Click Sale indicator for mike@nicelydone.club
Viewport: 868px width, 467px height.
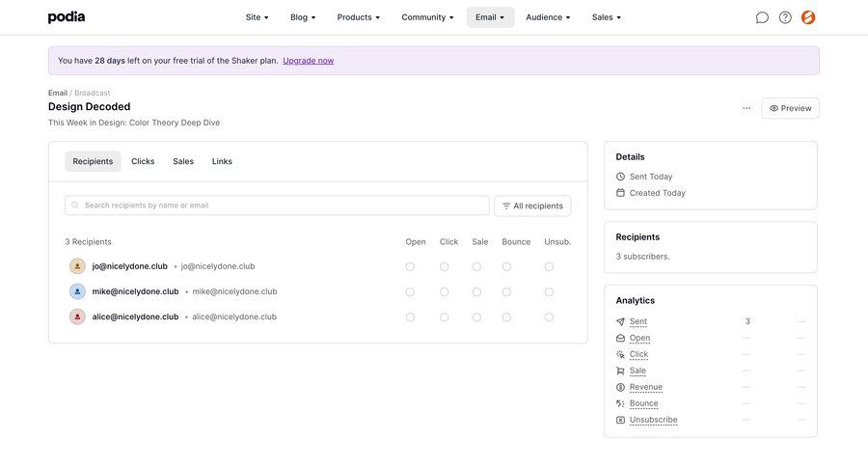coord(476,292)
